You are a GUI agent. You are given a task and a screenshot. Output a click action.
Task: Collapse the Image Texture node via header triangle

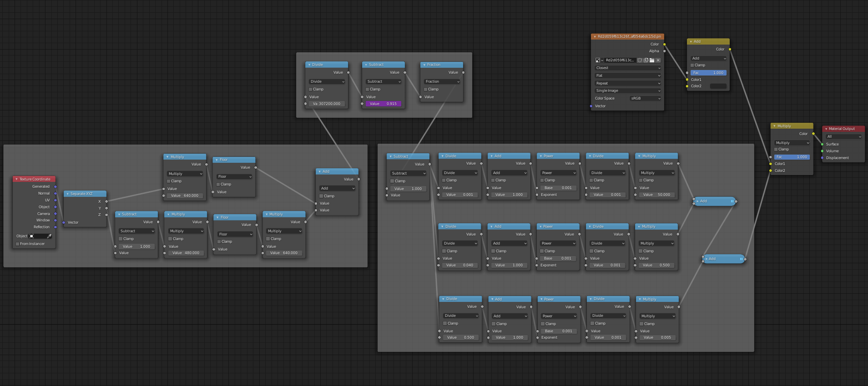[x=595, y=36]
